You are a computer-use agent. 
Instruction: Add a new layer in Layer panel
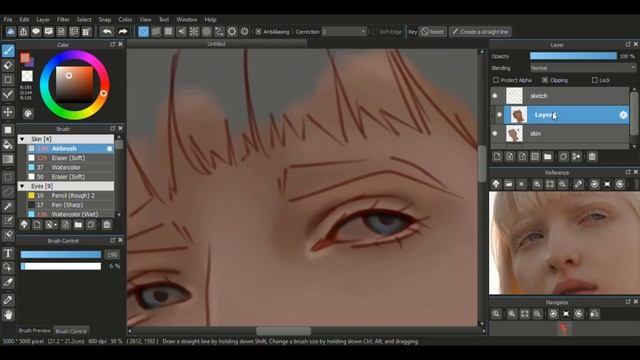(x=497, y=156)
